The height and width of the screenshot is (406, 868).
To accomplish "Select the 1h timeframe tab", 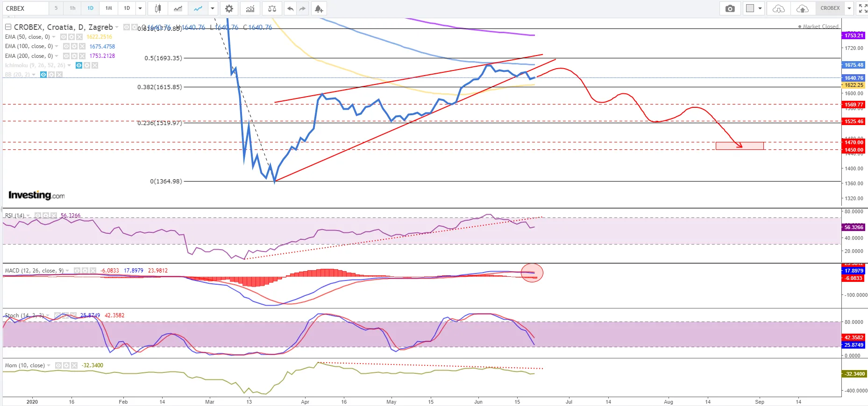I will [x=72, y=8].
